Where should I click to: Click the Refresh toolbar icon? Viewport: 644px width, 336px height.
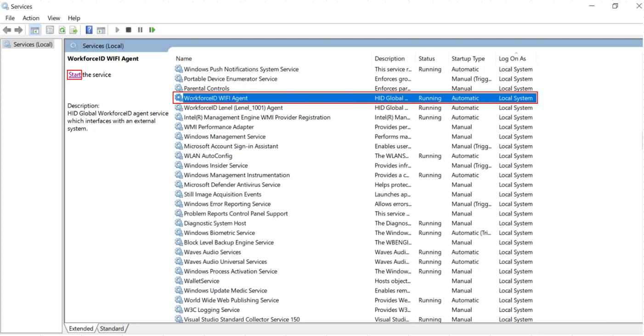62,30
